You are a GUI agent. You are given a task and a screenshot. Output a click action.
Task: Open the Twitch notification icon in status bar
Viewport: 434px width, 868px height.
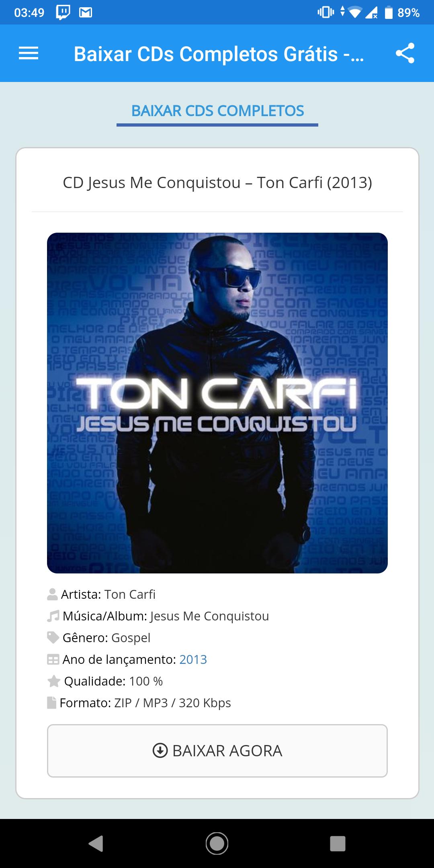point(63,12)
